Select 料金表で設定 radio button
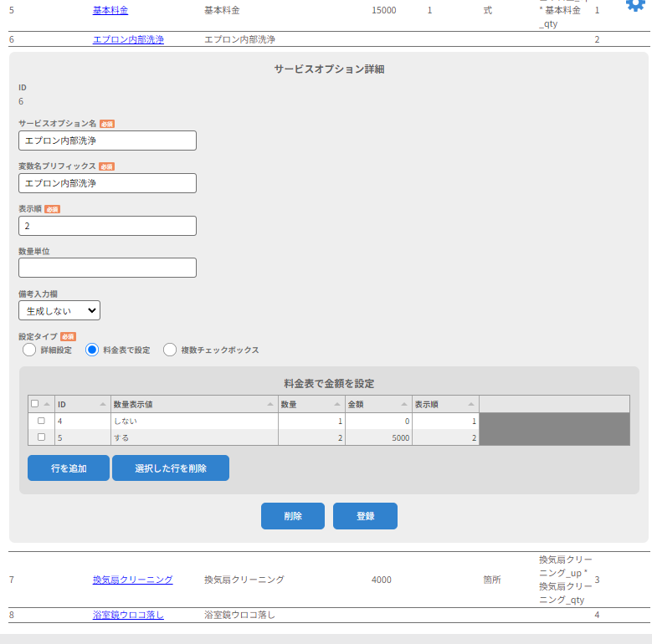The width and height of the screenshot is (652, 644). pos(93,350)
